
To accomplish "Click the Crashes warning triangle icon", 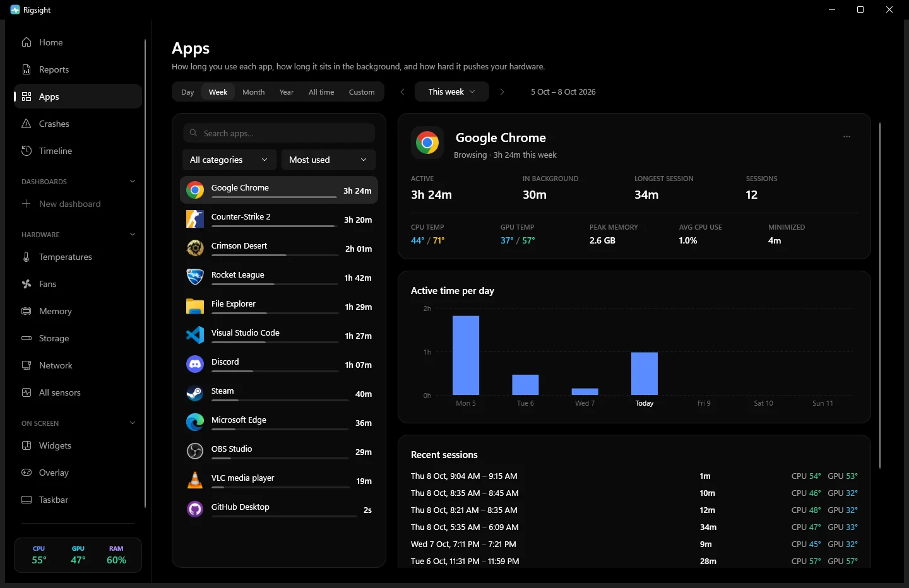I will (27, 124).
